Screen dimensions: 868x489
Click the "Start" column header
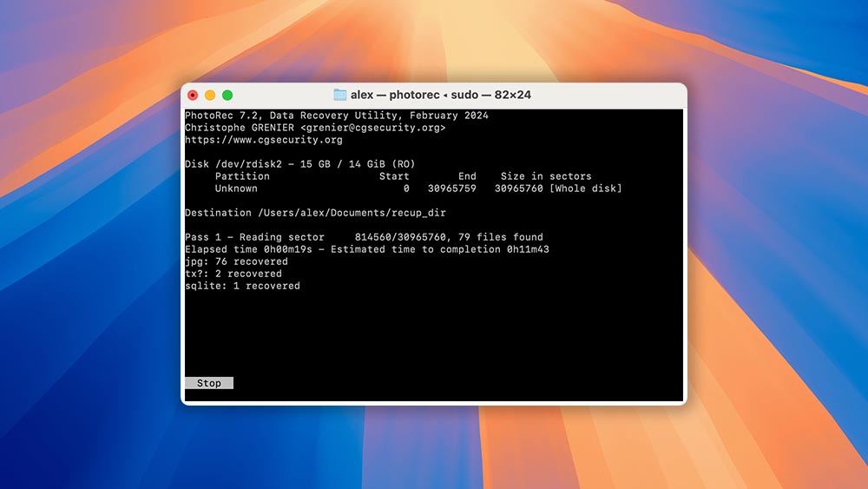[394, 176]
